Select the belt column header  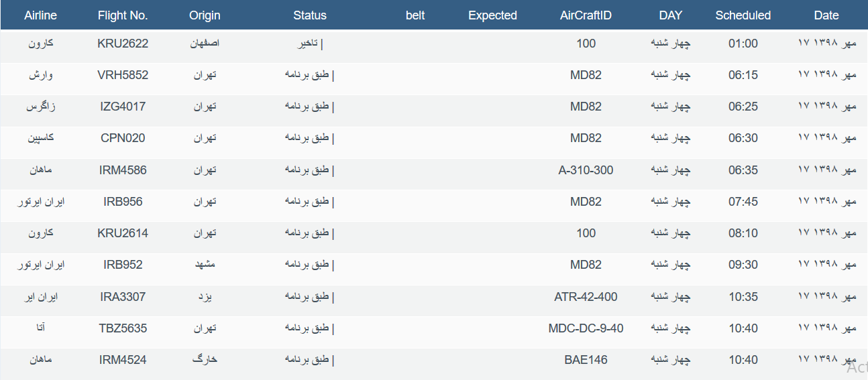point(415,15)
